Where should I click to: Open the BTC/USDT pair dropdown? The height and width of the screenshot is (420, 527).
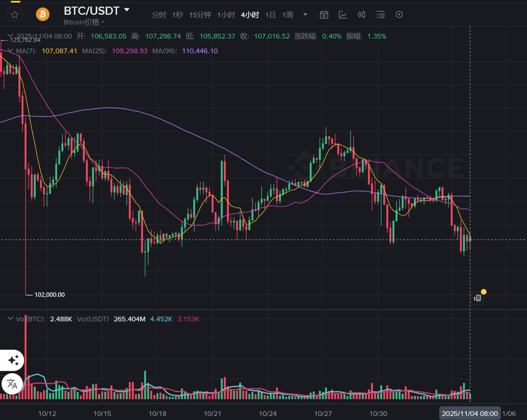127,10
